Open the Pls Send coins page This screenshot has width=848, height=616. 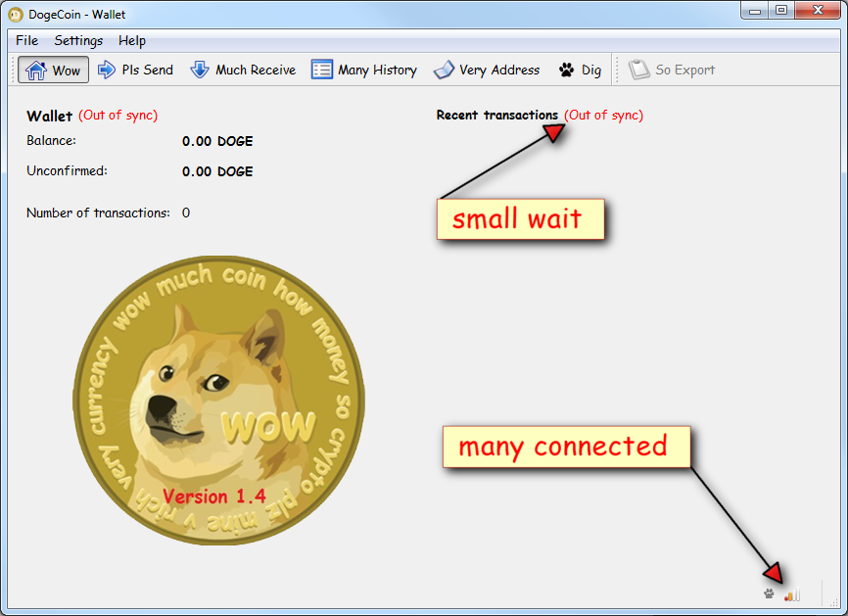(x=135, y=71)
